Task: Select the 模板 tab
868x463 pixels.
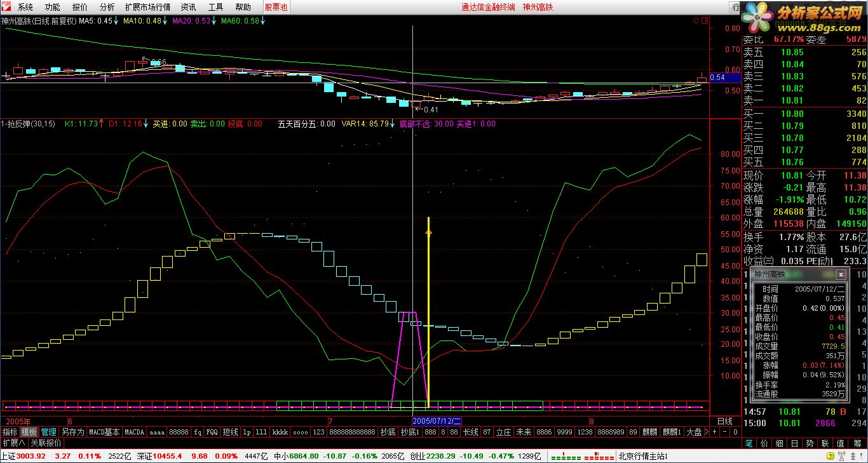Action: [29, 432]
